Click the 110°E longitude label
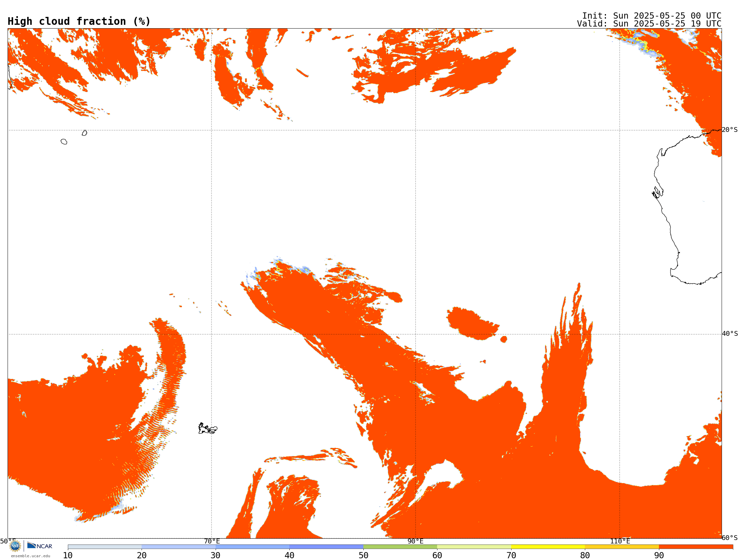744x560 pixels. 620,541
